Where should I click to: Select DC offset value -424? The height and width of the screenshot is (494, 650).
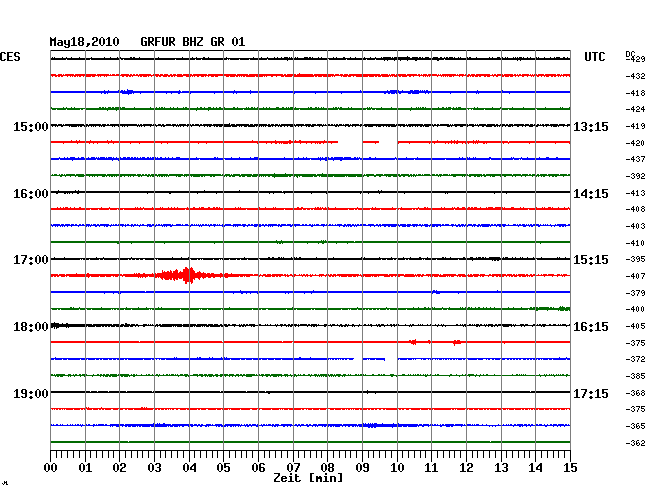(635, 109)
